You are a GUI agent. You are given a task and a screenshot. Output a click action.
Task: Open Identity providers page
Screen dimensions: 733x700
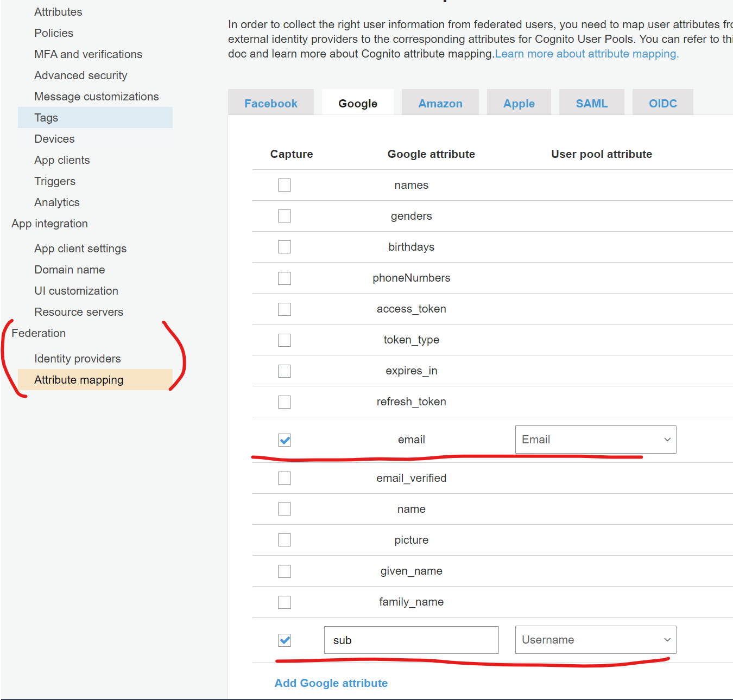(78, 359)
